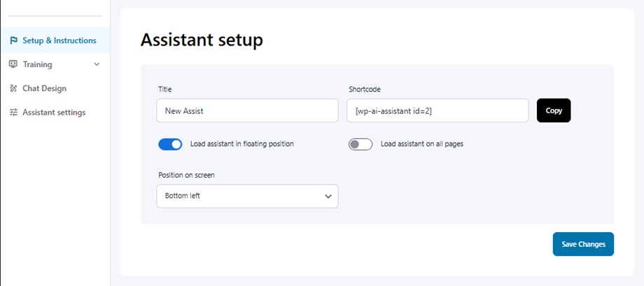Click inside the Shortcode text field
Image resolution: width=644 pixels, height=286 pixels.
pyautogui.click(x=437, y=110)
